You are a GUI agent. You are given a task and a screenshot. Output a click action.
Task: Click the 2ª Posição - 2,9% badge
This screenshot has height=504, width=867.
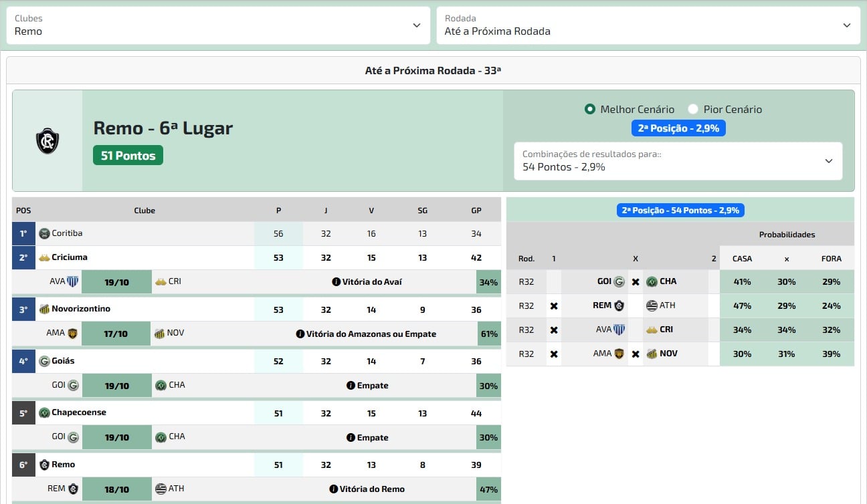(x=678, y=128)
